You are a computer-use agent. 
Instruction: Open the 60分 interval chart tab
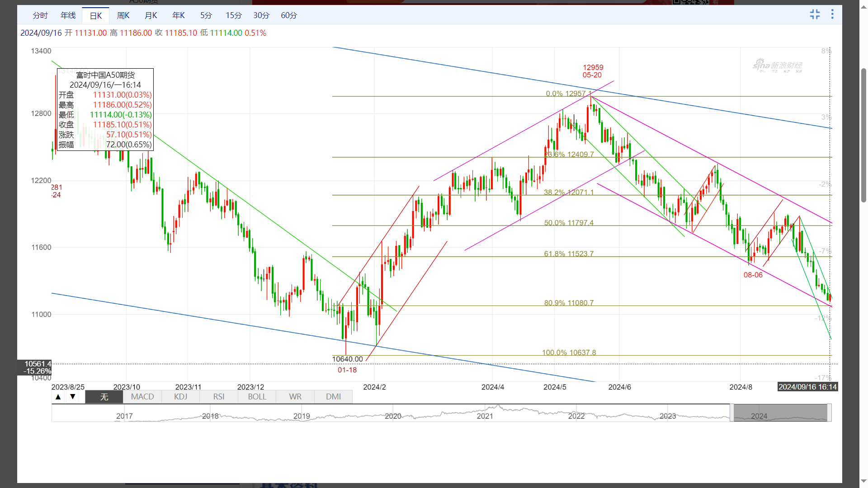pyautogui.click(x=289, y=15)
